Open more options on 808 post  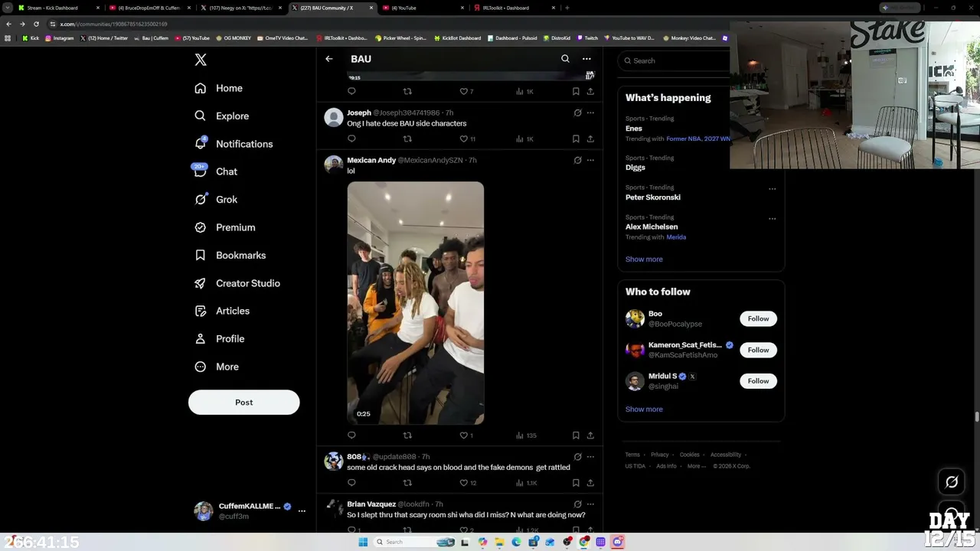[590, 457]
